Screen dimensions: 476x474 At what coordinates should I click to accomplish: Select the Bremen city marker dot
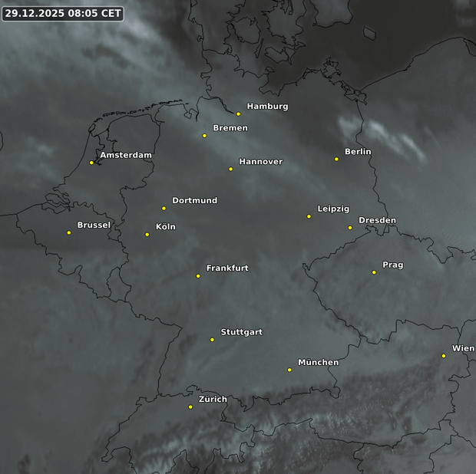tap(204, 136)
